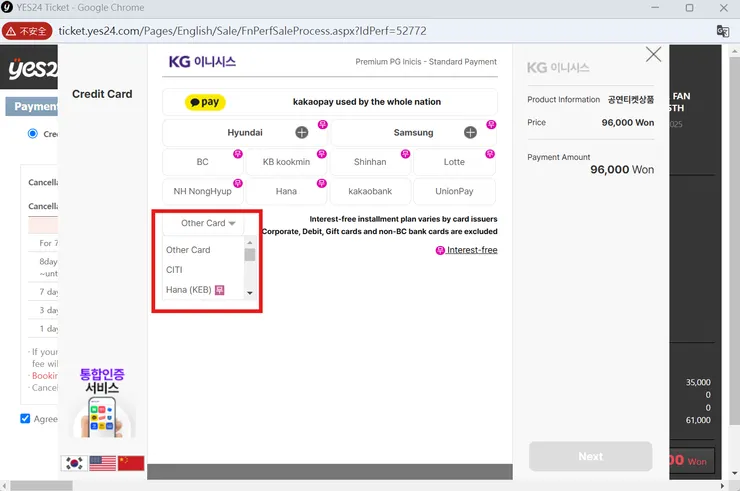Click the KG Inicis logo in the payment header
This screenshot has width=740, height=491.
point(202,62)
